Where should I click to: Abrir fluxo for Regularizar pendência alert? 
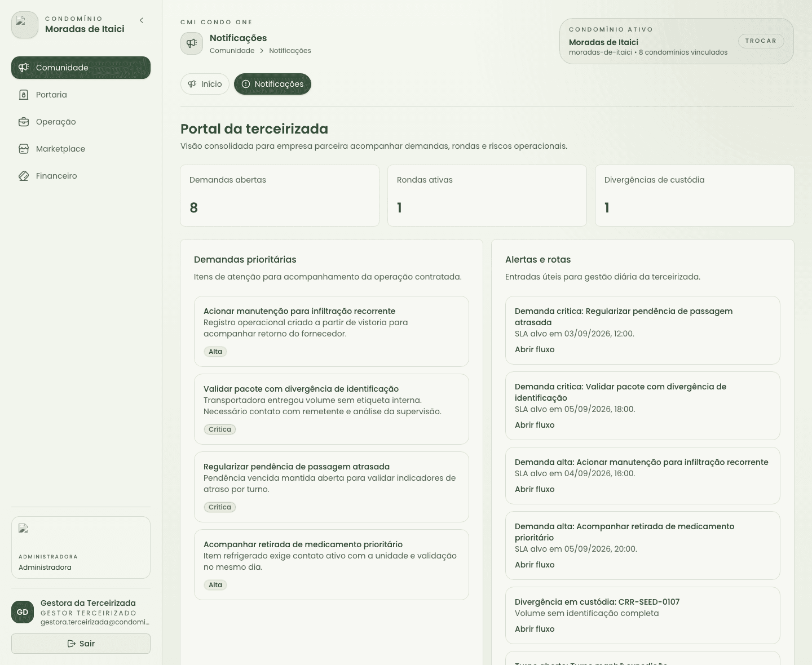(x=535, y=349)
